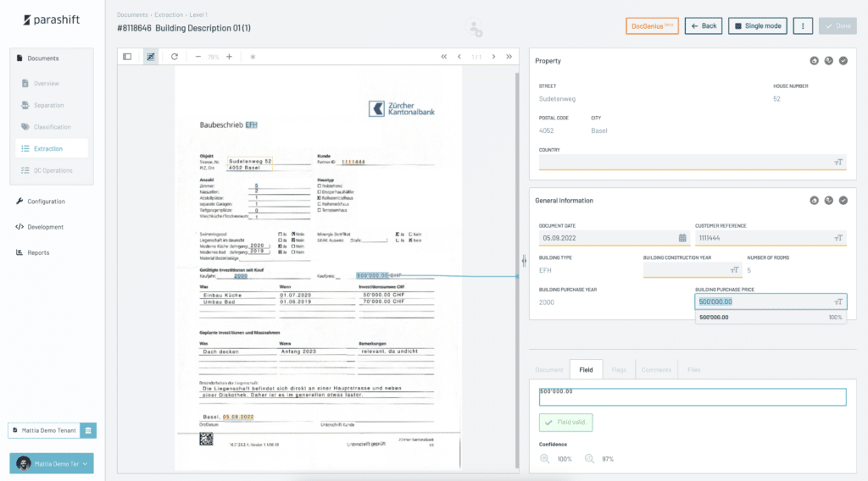Open the calendar picker for Document Date
868x481 pixels.
[682, 239]
